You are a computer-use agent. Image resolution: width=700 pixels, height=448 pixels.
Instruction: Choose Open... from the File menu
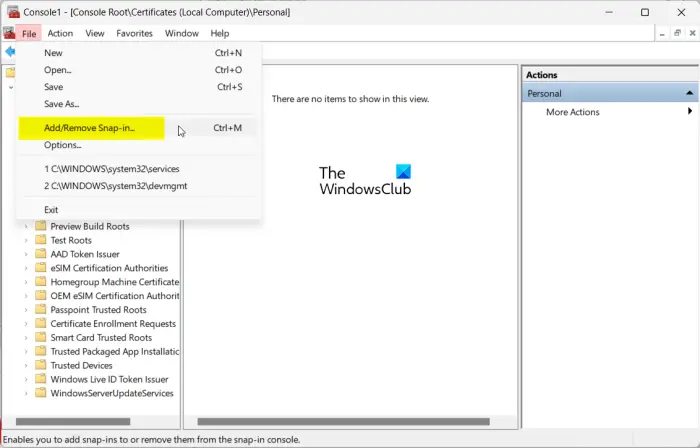pyautogui.click(x=138, y=70)
